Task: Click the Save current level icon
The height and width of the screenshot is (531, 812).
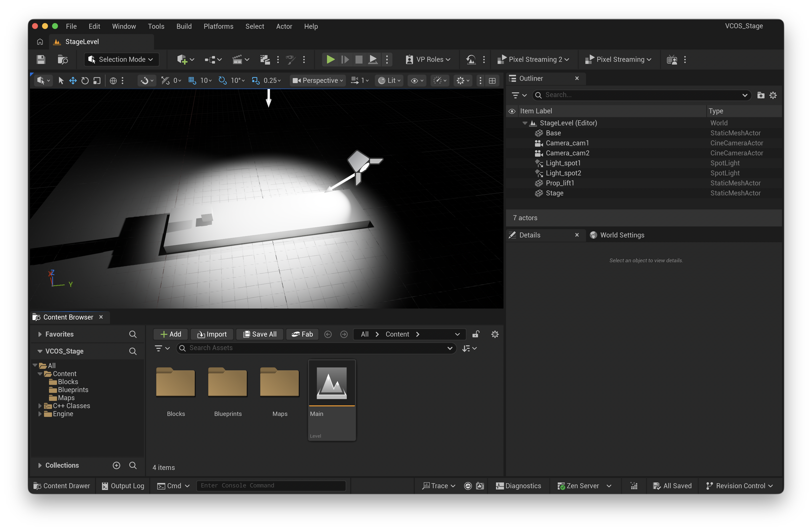Action: pyautogui.click(x=41, y=59)
